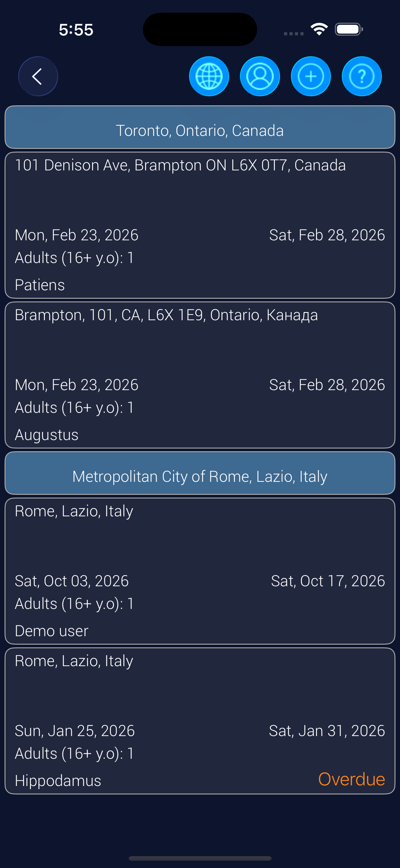Screen dimensions: 400x868
Task: Tap the 5:55 clock in status bar
Action: click(76, 30)
